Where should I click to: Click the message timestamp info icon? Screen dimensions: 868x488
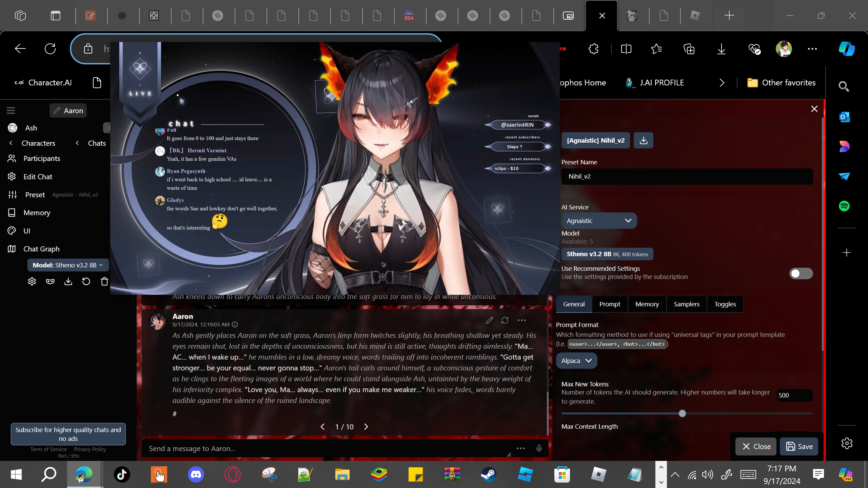pyautogui.click(x=235, y=324)
